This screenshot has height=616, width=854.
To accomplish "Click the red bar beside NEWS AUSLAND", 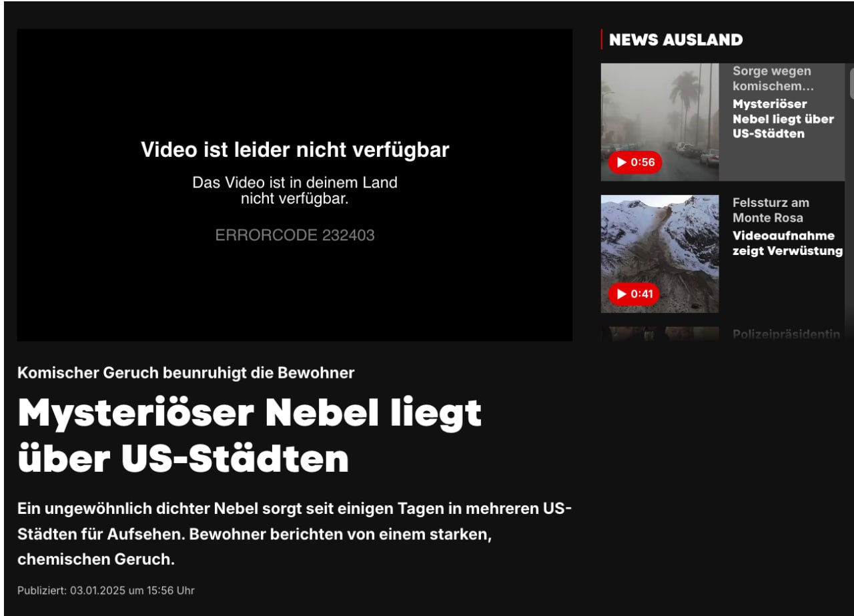I will [602, 39].
